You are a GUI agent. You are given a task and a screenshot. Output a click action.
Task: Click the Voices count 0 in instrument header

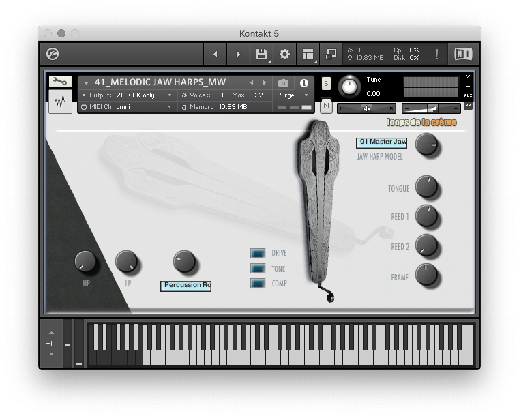click(x=221, y=95)
